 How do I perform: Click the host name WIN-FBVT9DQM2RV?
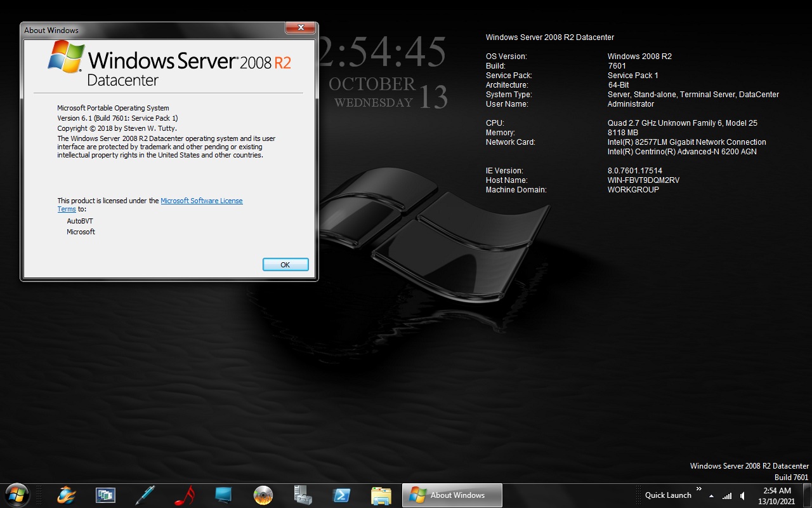tap(643, 180)
